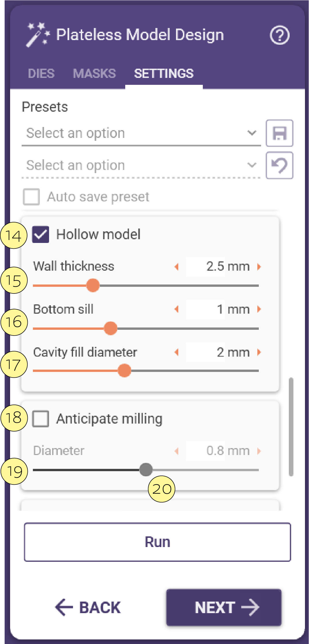Decrease Cavity fill diameter with left arrow
Viewport: 309px width, 644px height.
coord(177,352)
